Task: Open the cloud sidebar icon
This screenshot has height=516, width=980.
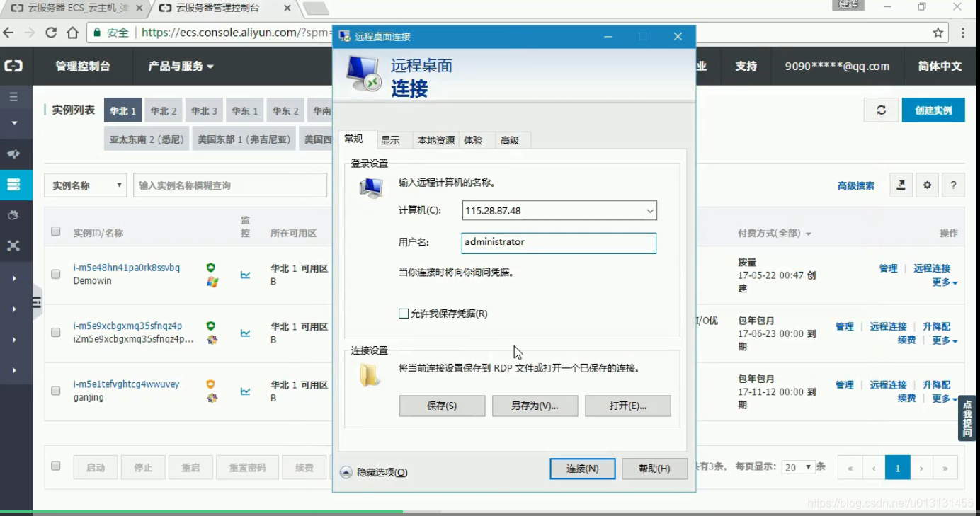Action: 13,215
